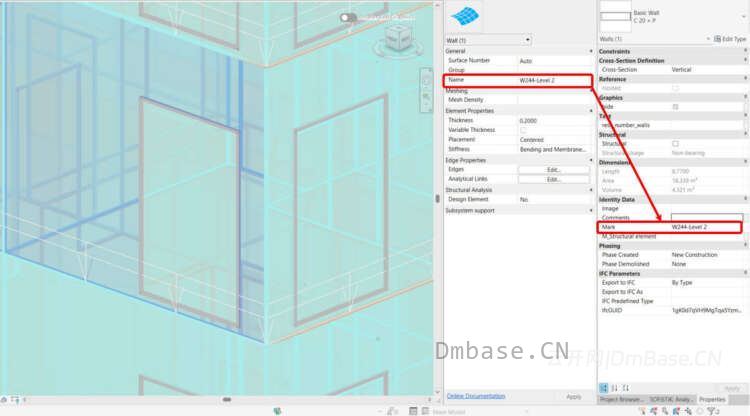The image size is (750, 416).
Task: Click the selection filter funnel icon
Action: point(713,411)
